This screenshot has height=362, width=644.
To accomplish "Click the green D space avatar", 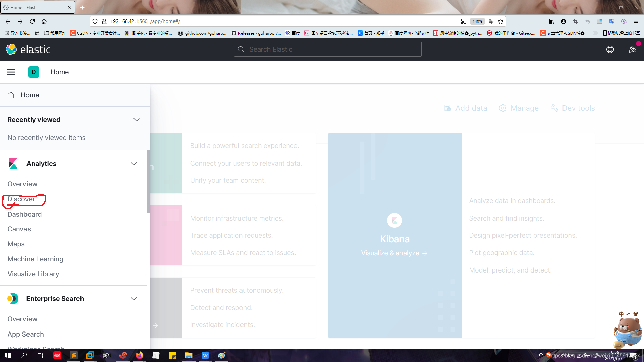I will coord(34,72).
